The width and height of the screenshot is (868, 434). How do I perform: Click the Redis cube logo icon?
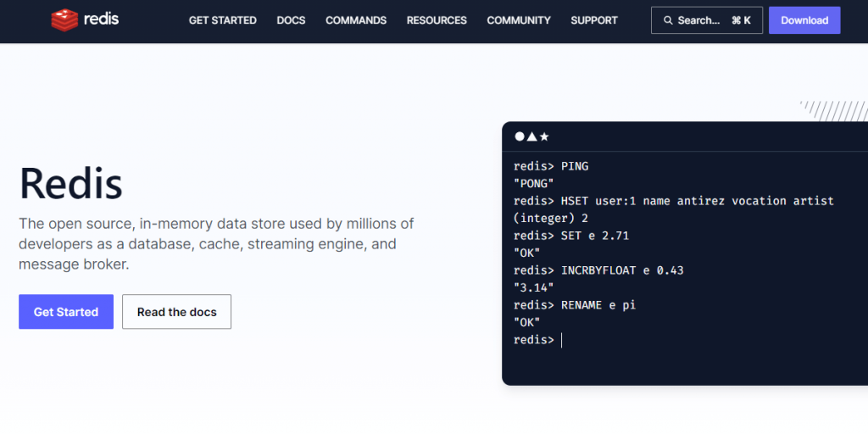pos(64,20)
